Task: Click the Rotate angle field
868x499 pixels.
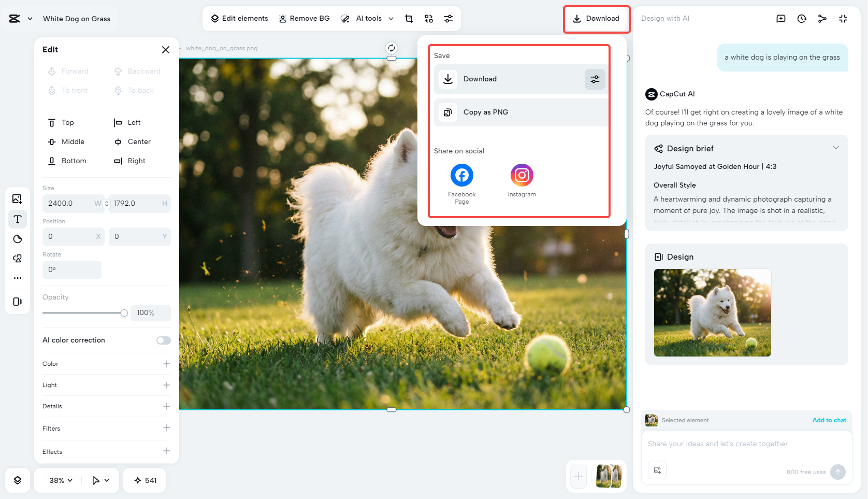Action: pos(72,270)
